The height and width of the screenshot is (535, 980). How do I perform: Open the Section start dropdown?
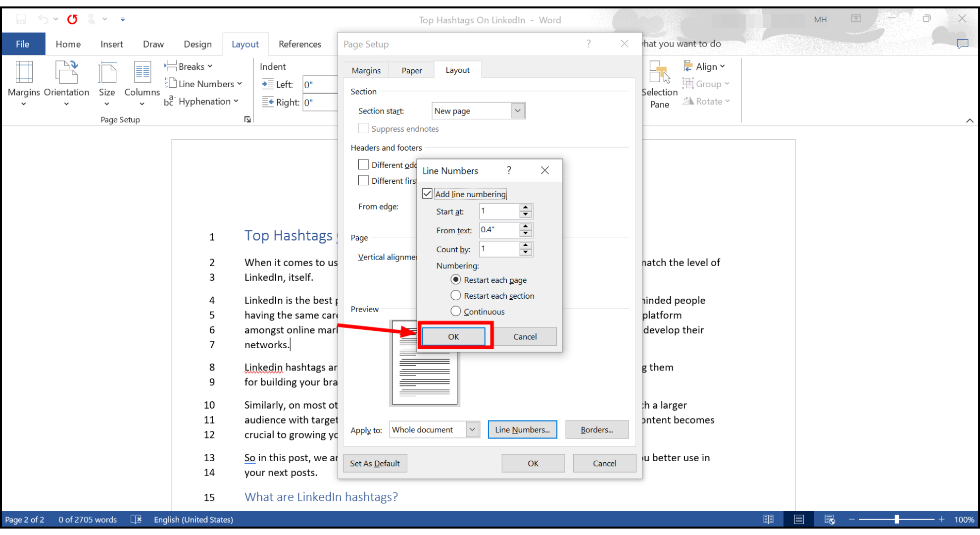[x=517, y=111]
